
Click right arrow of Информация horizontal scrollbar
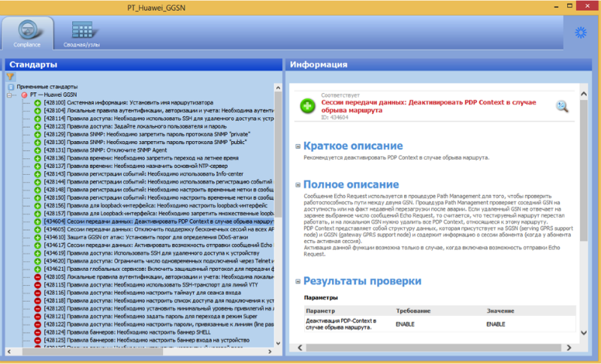coord(569,347)
